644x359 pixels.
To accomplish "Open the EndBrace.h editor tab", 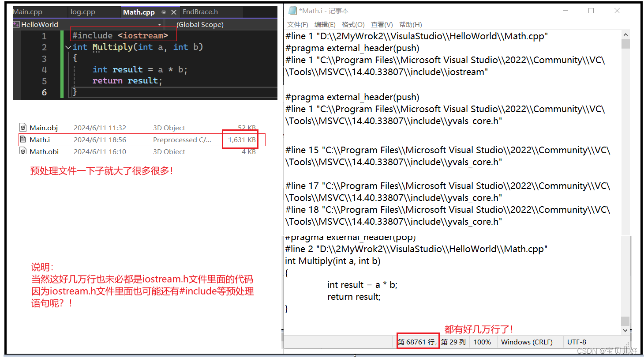I will point(200,12).
